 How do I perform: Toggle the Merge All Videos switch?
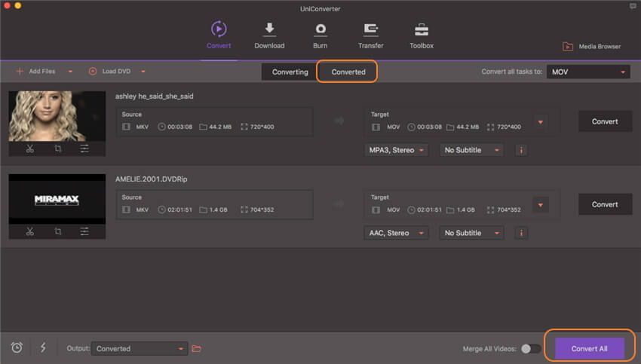tap(531, 348)
